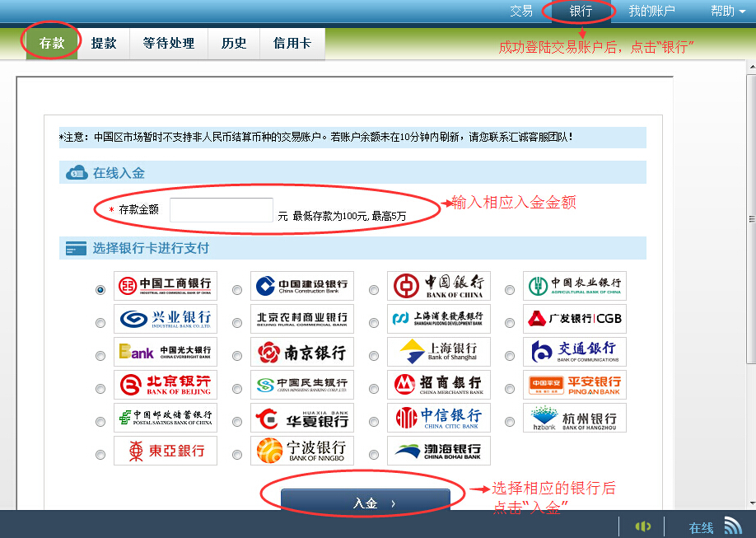Select radio button for 中国银行
This screenshot has width=756, height=538.
(x=374, y=290)
